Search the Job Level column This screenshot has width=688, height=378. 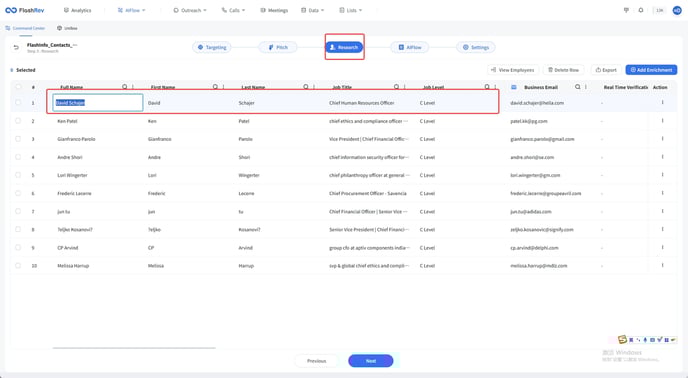[x=487, y=87]
